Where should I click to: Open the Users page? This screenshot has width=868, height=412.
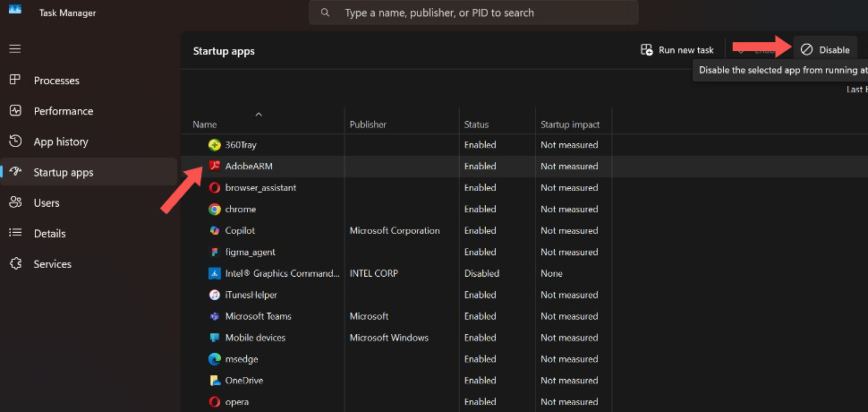tap(89, 202)
